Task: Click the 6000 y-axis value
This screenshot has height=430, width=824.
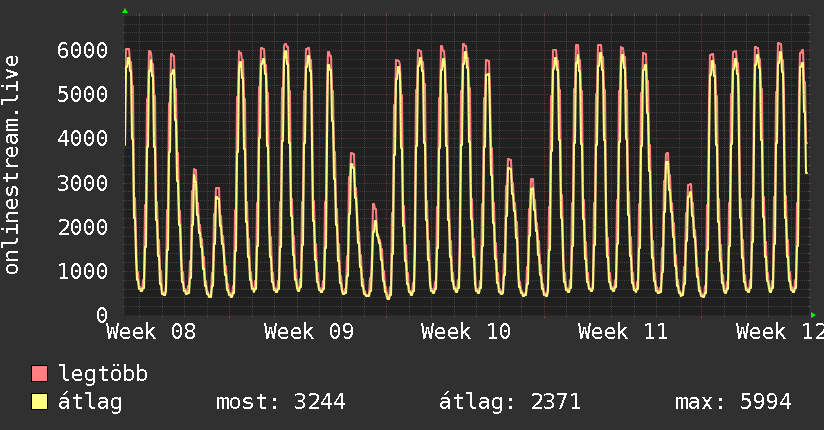Action: click(x=82, y=50)
